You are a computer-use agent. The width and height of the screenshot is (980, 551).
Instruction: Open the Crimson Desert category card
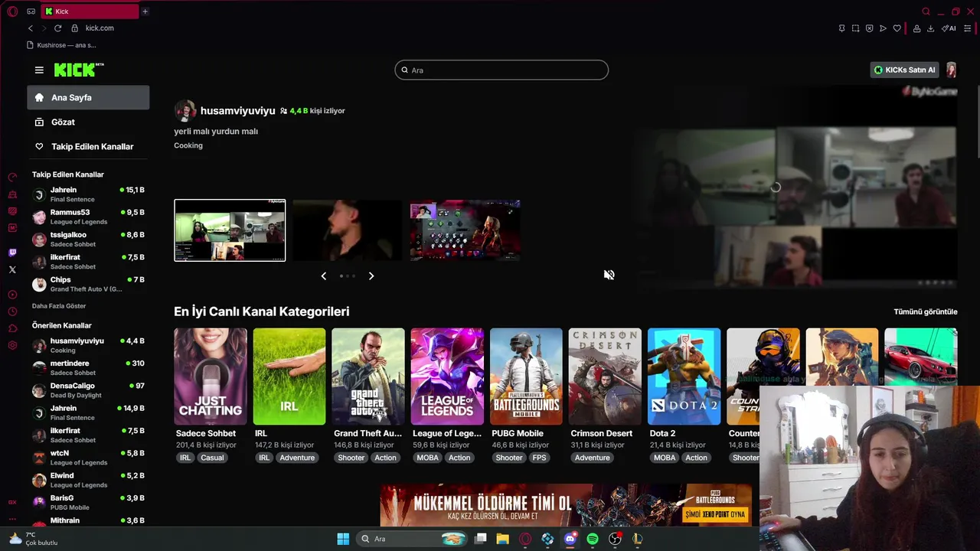(x=605, y=377)
